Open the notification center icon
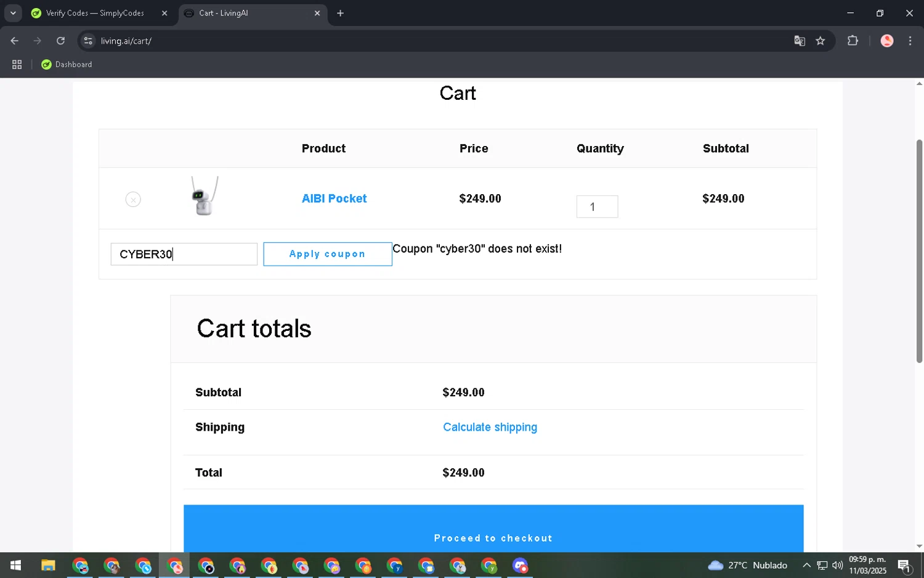The width and height of the screenshot is (924, 578). pos(904,565)
